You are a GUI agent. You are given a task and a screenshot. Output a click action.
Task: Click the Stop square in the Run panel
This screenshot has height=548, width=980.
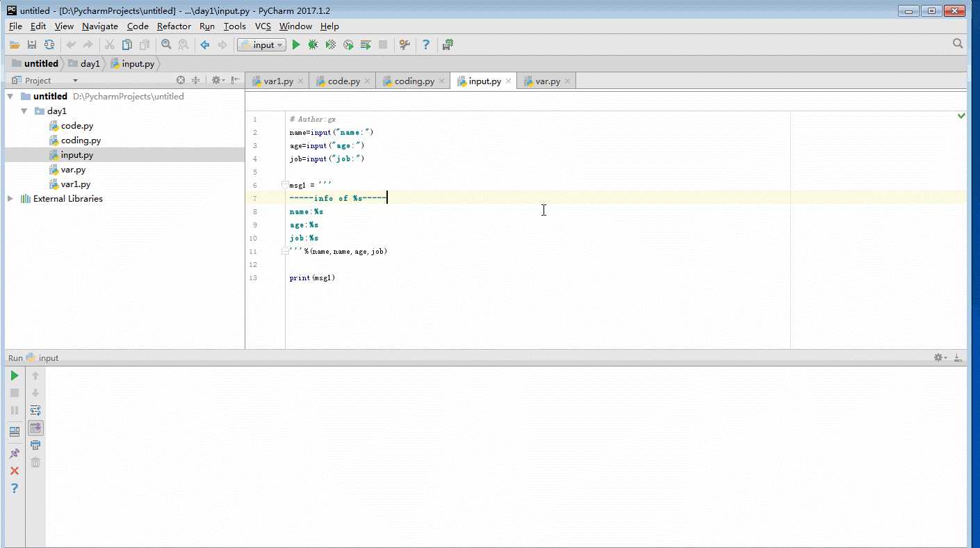(15, 393)
